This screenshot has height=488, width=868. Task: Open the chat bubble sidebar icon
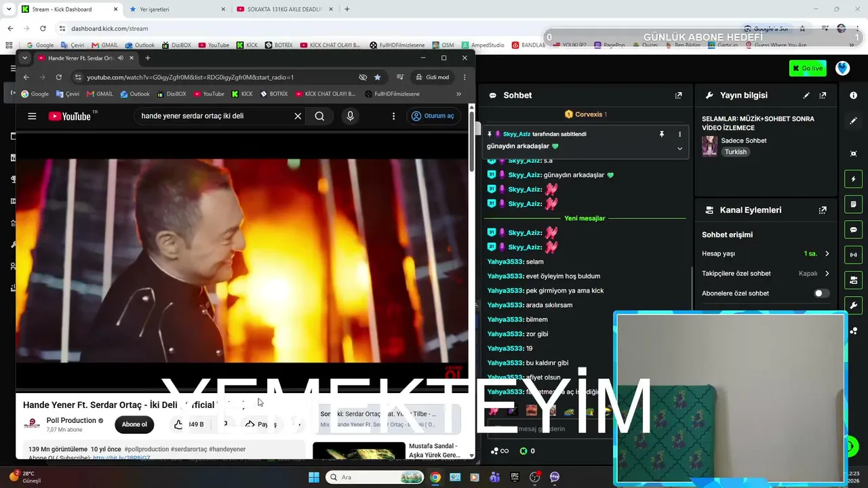853,230
